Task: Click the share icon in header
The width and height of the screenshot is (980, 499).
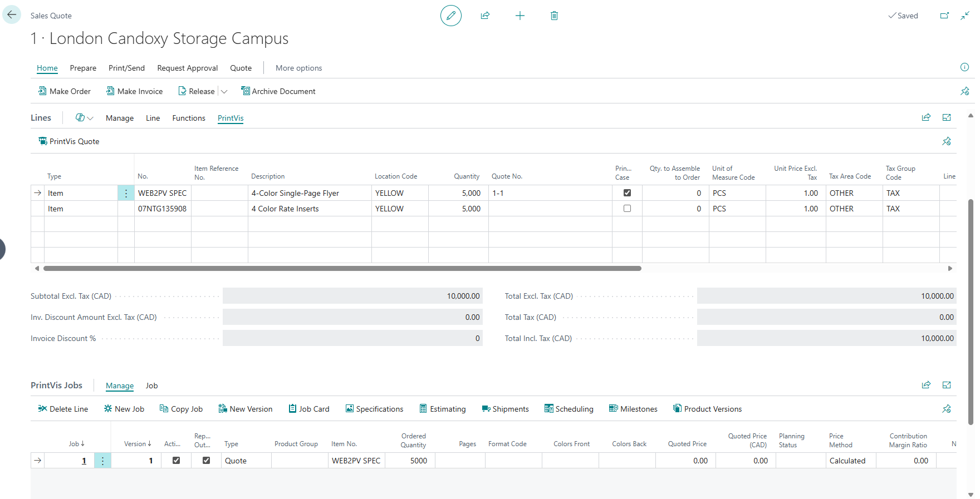Action: click(485, 16)
